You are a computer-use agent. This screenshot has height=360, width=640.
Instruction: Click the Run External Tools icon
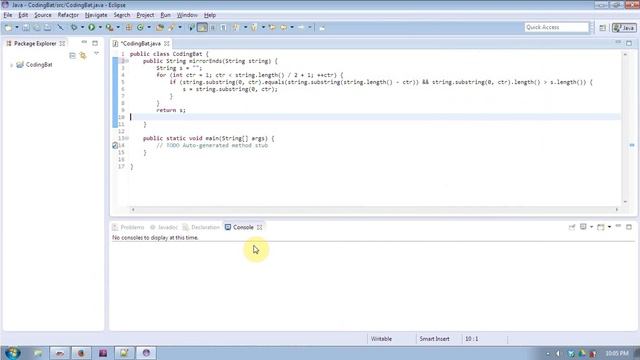coord(109,27)
